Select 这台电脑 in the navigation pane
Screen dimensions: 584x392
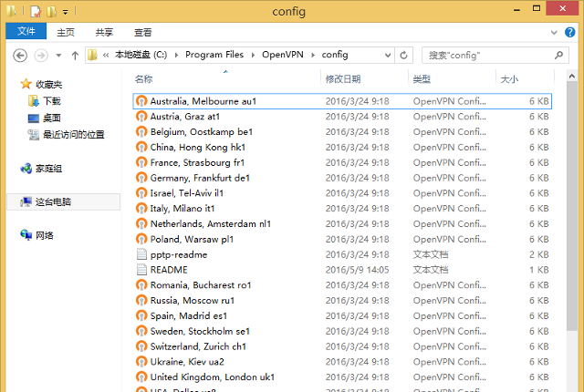point(53,202)
